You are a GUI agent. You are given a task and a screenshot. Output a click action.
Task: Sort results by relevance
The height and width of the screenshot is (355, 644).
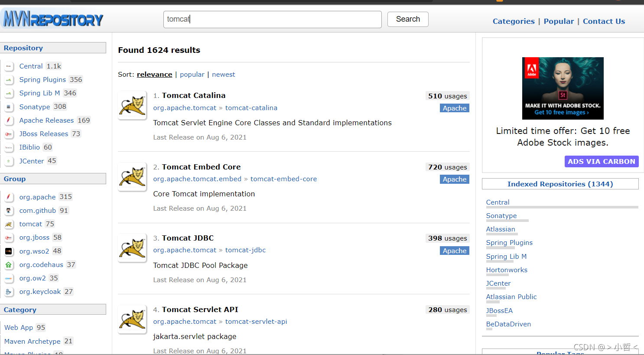pyautogui.click(x=154, y=75)
